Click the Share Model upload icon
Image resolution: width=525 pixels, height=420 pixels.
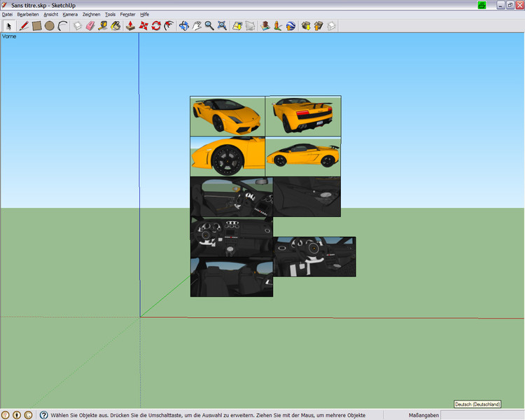(x=318, y=26)
